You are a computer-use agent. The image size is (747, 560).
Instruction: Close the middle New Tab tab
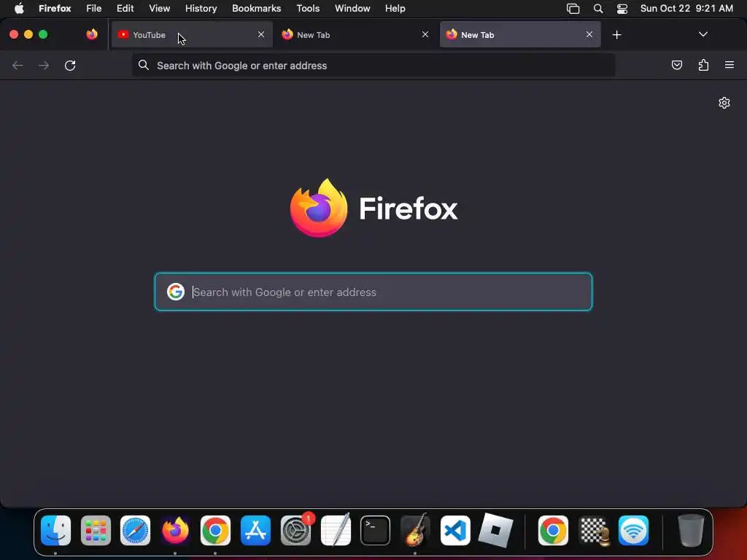425,34
